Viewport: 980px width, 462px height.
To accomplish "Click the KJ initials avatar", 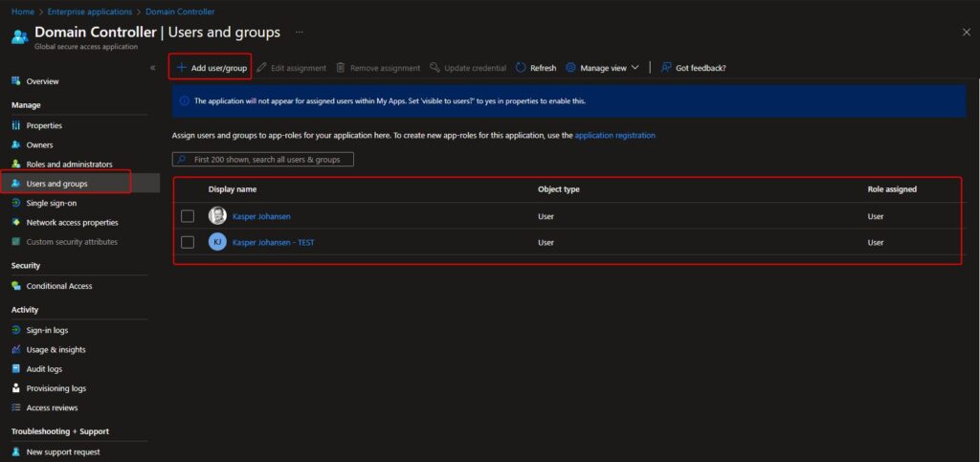I will 217,242.
